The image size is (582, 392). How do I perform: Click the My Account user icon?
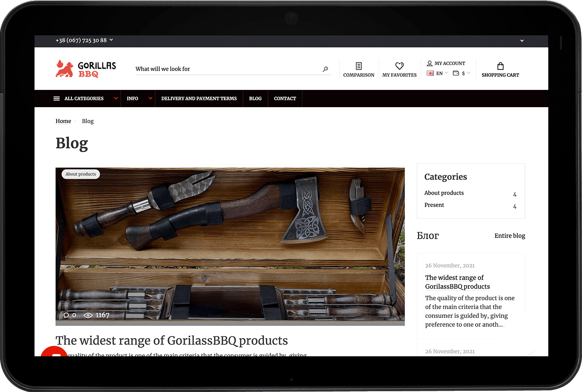click(x=429, y=63)
